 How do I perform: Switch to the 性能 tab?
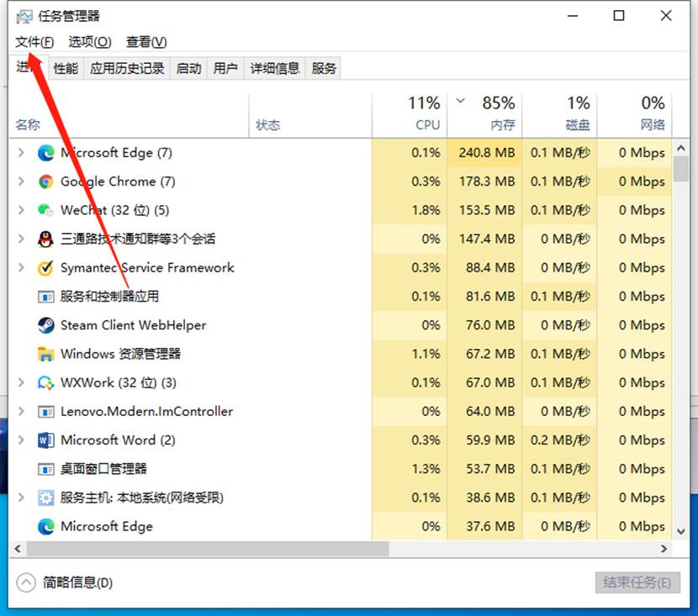pos(65,68)
